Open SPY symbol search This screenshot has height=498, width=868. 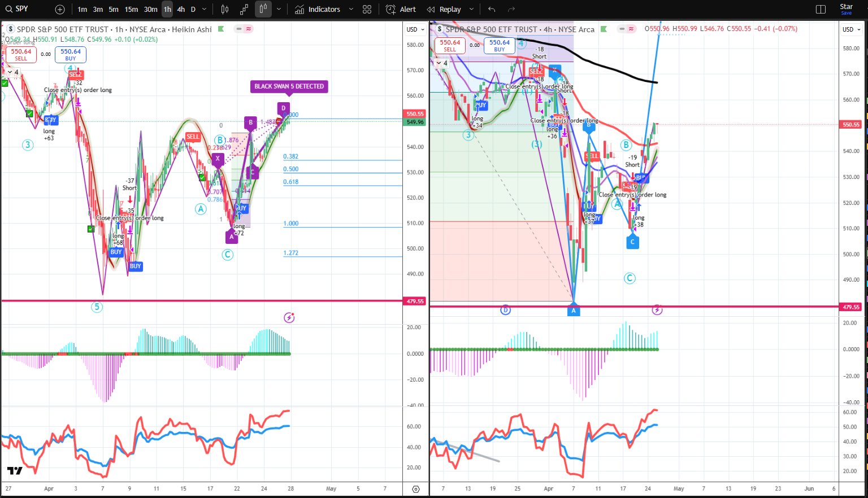(x=17, y=9)
